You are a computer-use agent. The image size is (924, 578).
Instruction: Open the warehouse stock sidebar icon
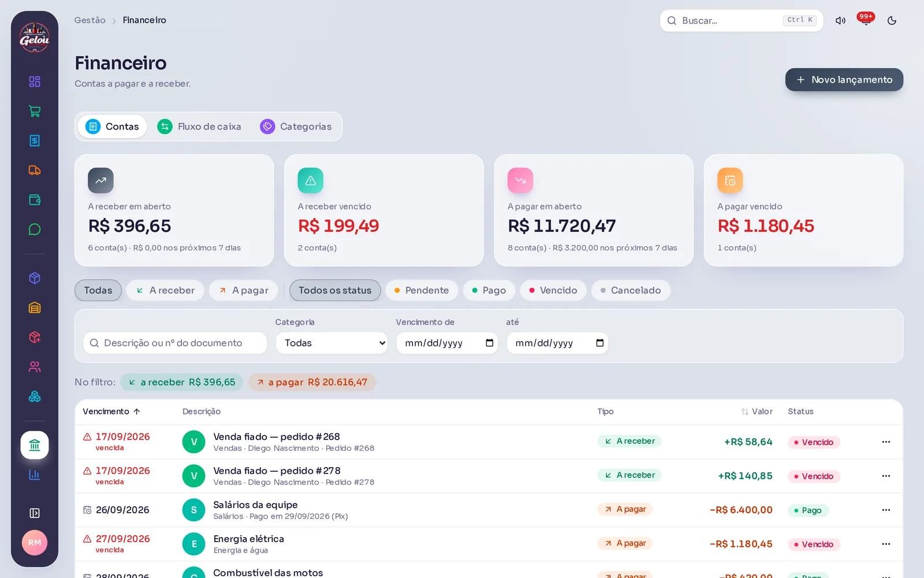tap(35, 307)
